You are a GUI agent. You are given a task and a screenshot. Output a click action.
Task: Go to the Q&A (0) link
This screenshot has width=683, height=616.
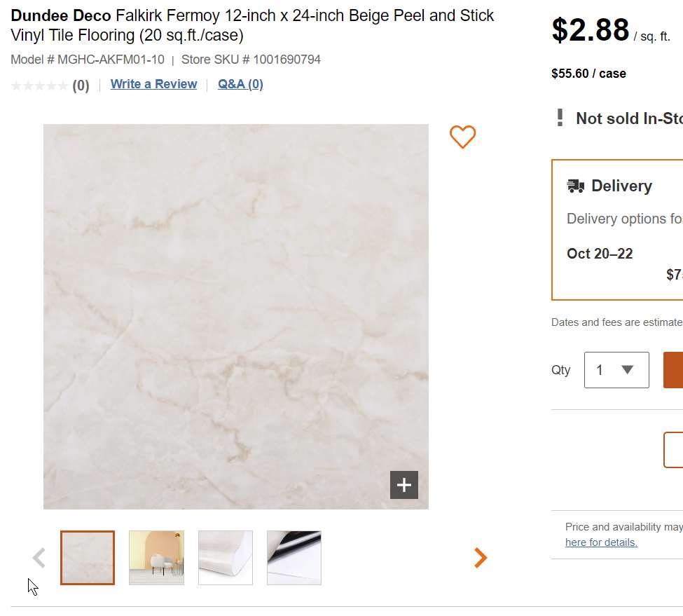click(240, 84)
